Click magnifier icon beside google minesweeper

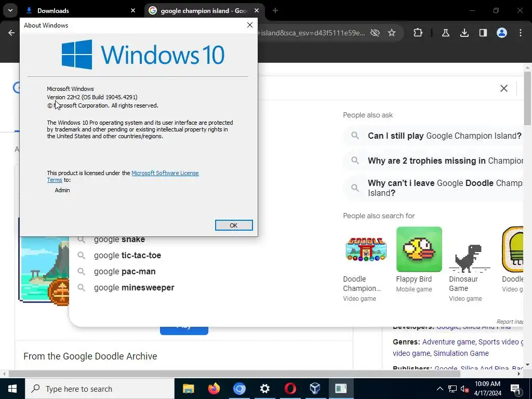tap(81, 288)
